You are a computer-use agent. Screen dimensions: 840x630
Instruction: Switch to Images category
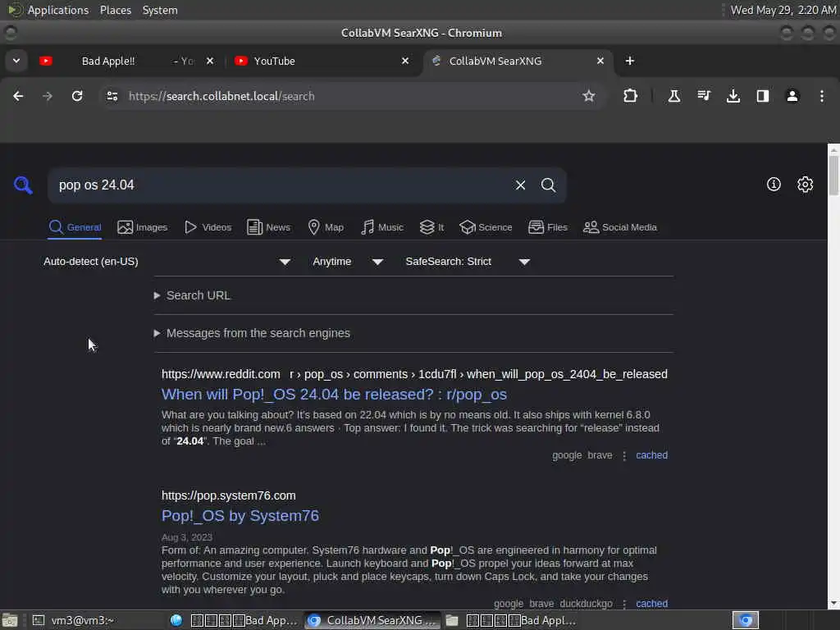coord(143,227)
